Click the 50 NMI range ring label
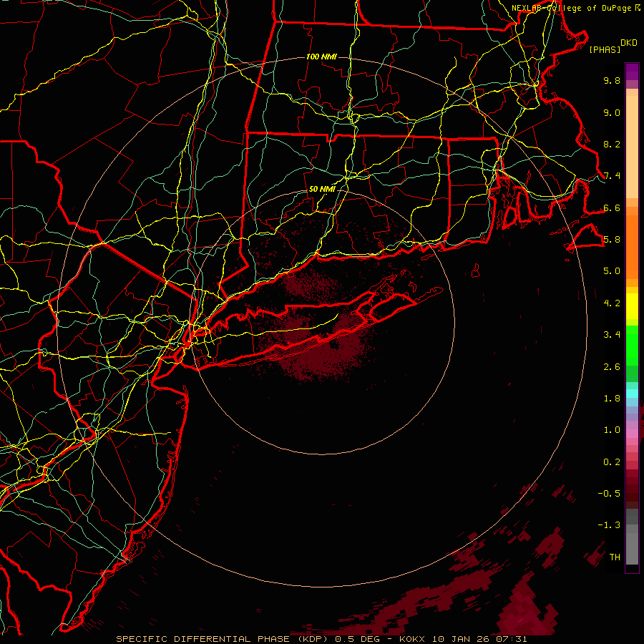This screenshot has width=644, height=644. pyautogui.click(x=322, y=189)
